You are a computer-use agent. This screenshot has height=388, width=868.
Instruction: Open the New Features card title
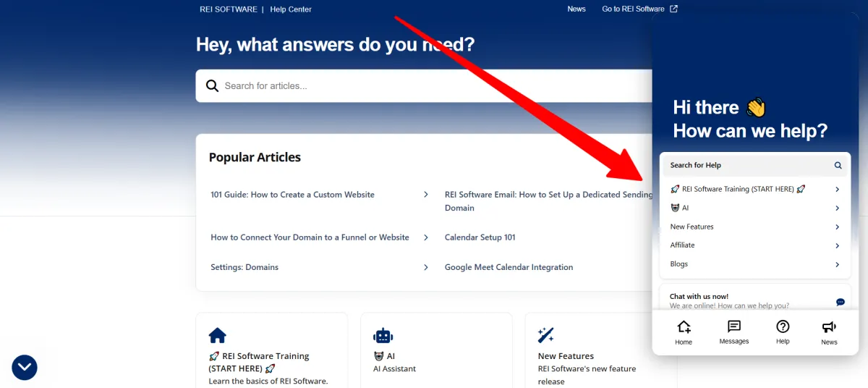pyautogui.click(x=566, y=356)
